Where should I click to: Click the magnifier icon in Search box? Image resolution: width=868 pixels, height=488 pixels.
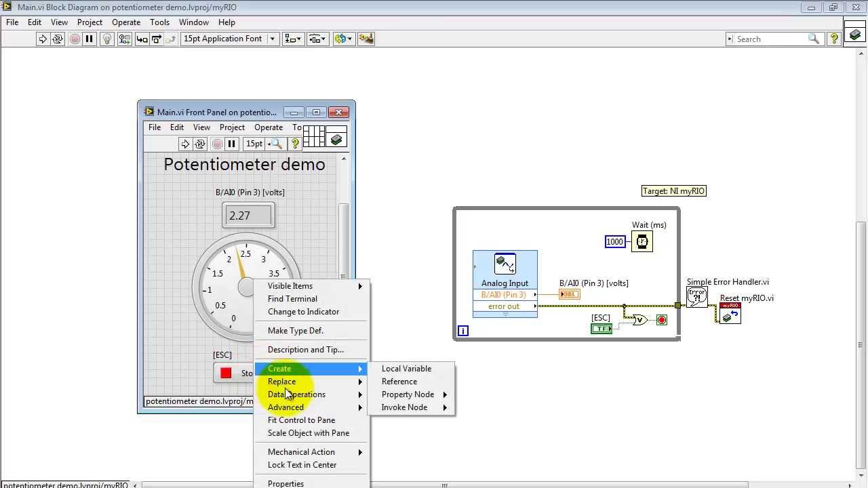click(x=814, y=39)
